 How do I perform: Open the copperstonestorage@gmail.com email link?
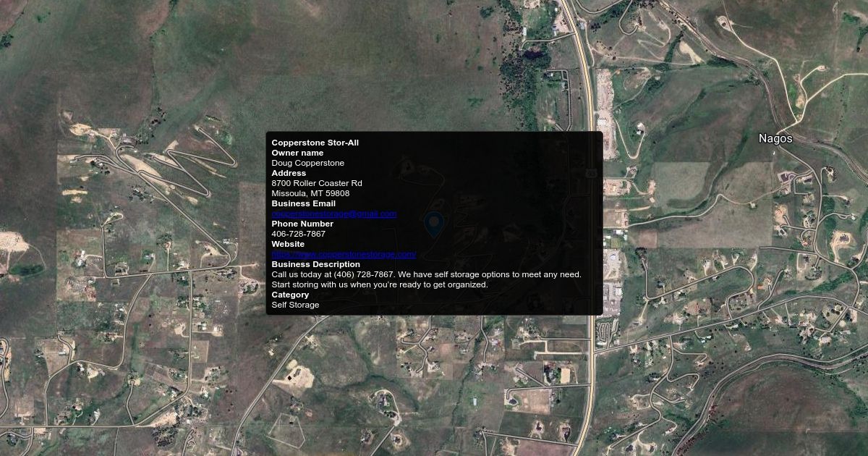[333, 214]
